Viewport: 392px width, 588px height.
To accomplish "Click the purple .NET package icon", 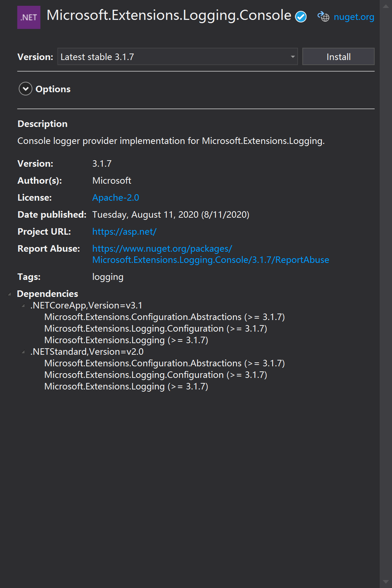I will pos(29,17).
